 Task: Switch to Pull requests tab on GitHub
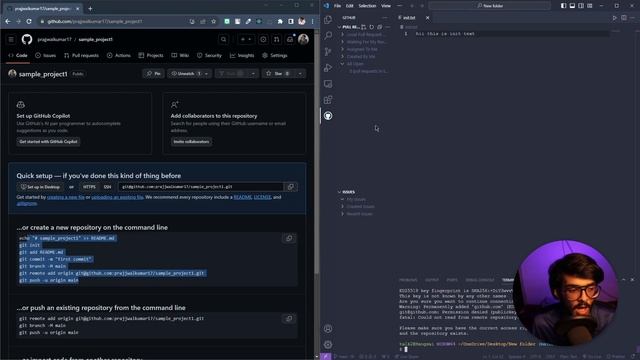(x=81, y=56)
